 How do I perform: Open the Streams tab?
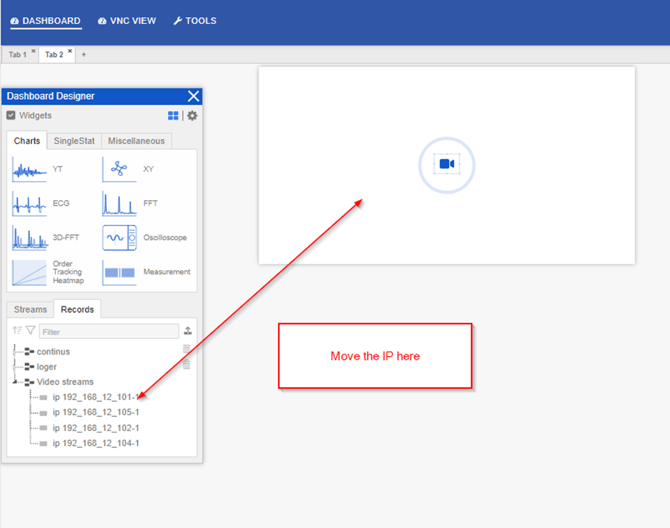(x=30, y=310)
